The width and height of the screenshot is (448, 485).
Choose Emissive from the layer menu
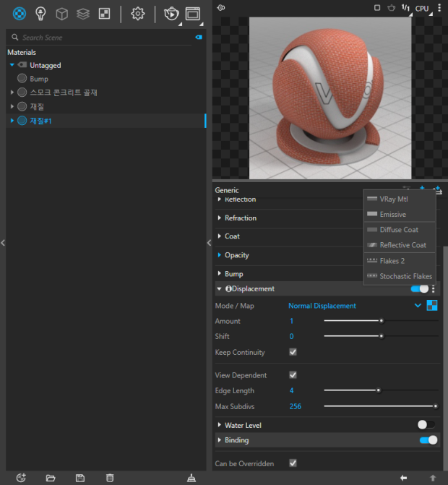(x=392, y=215)
